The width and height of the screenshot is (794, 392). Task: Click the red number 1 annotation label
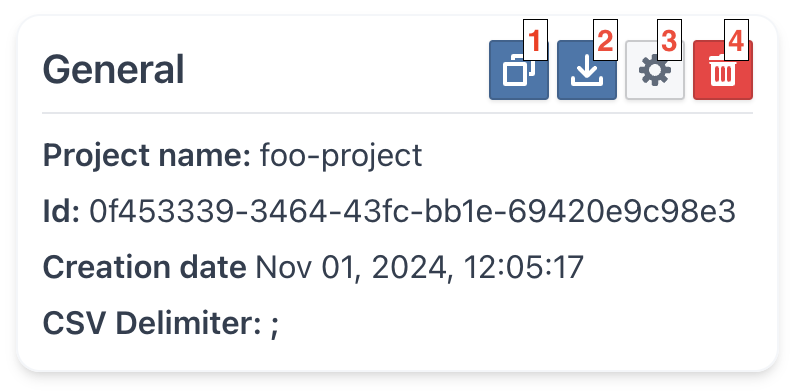(x=536, y=40)
